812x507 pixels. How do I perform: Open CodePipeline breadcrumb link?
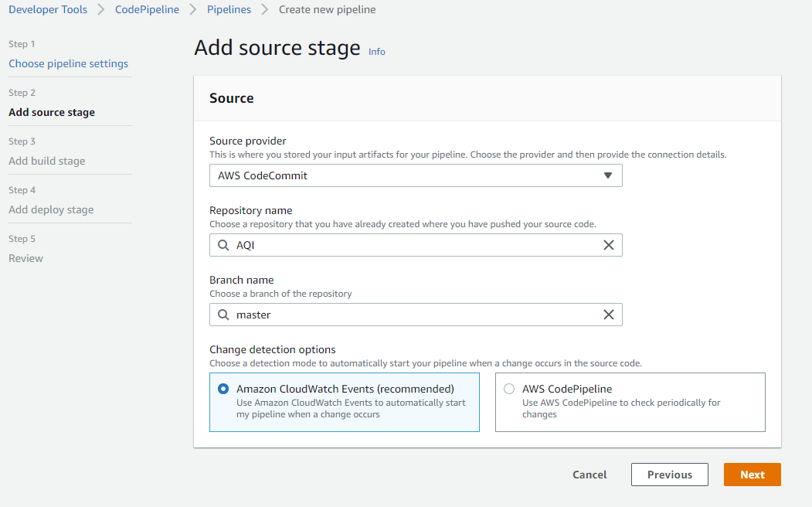point(147,9)
